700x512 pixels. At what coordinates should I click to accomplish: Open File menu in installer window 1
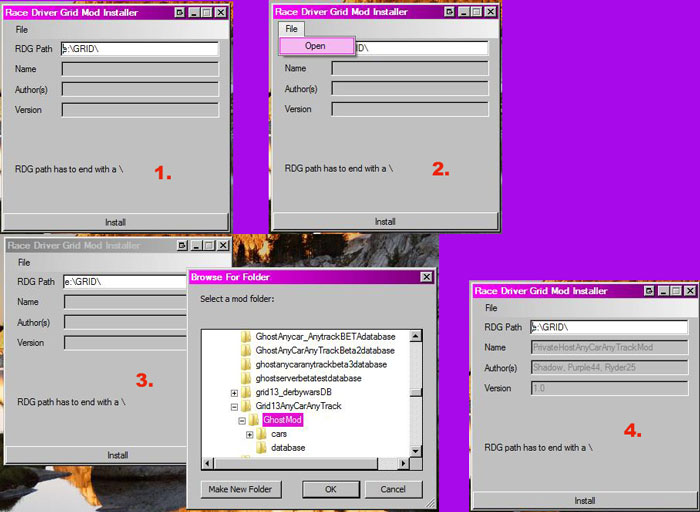point(21,29)
